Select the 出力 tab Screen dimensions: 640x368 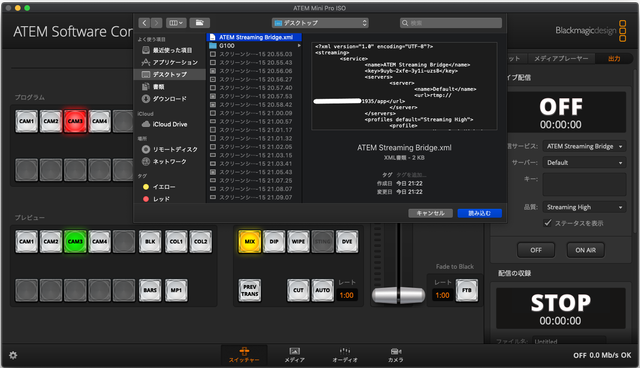pyautogui.click(x=614, y=59)
